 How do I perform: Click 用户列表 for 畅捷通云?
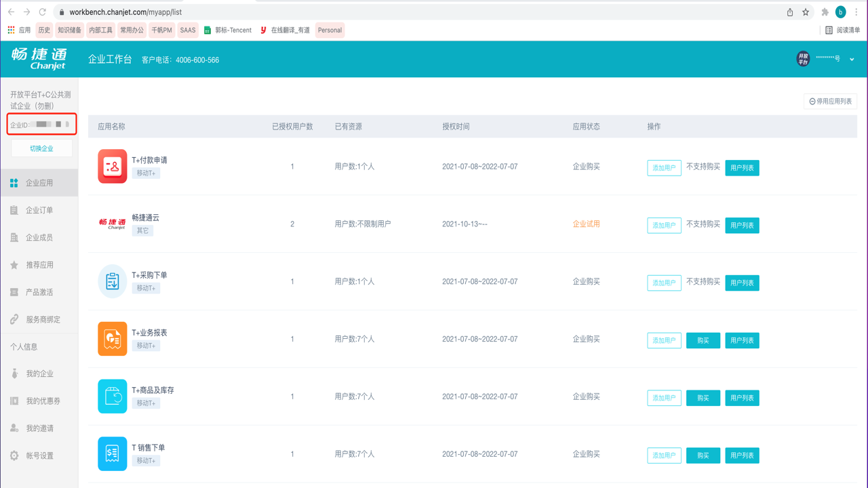point(742,225)
